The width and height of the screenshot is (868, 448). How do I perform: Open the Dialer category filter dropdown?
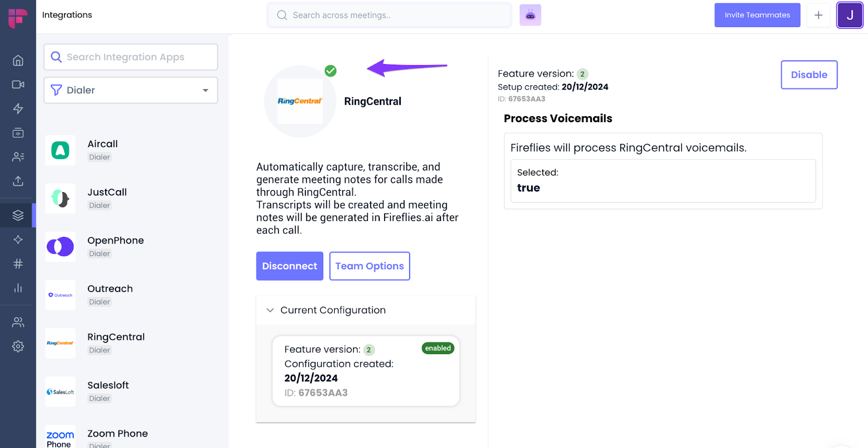(x=131, y=90)
